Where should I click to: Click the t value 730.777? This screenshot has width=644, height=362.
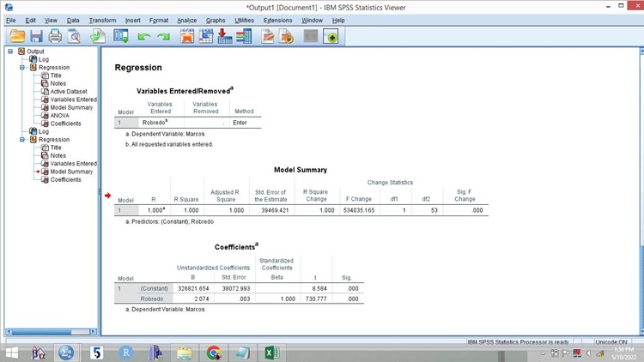tap(316, 299)
